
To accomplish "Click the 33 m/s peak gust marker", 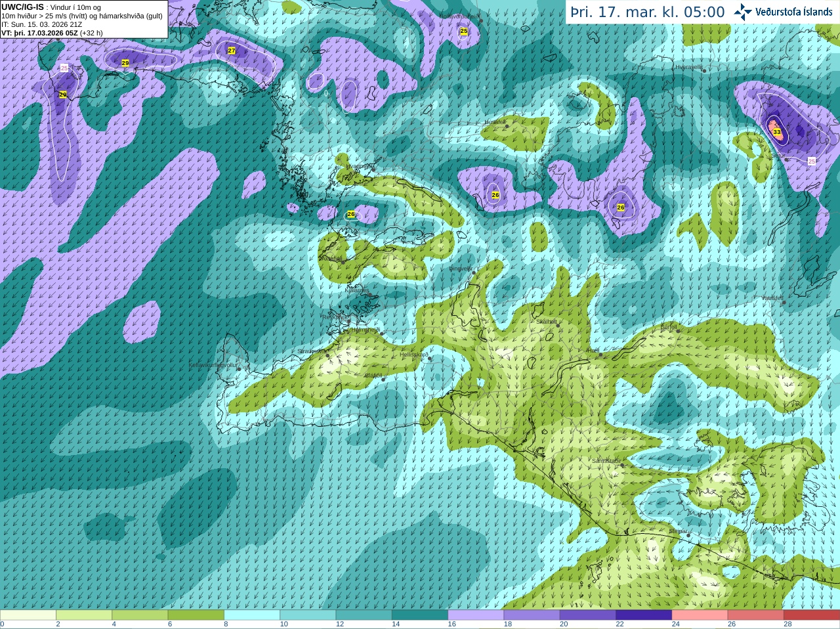I will (777, 132).
